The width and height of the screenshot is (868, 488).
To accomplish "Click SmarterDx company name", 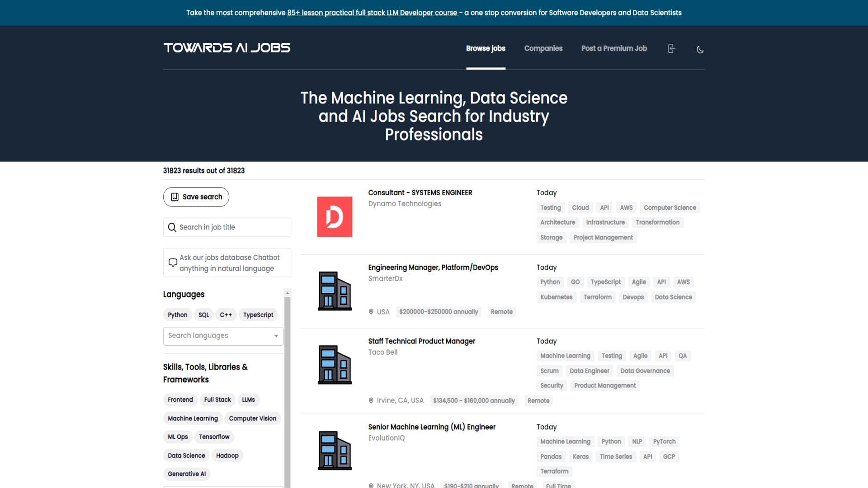I will [x=385, y=278].
